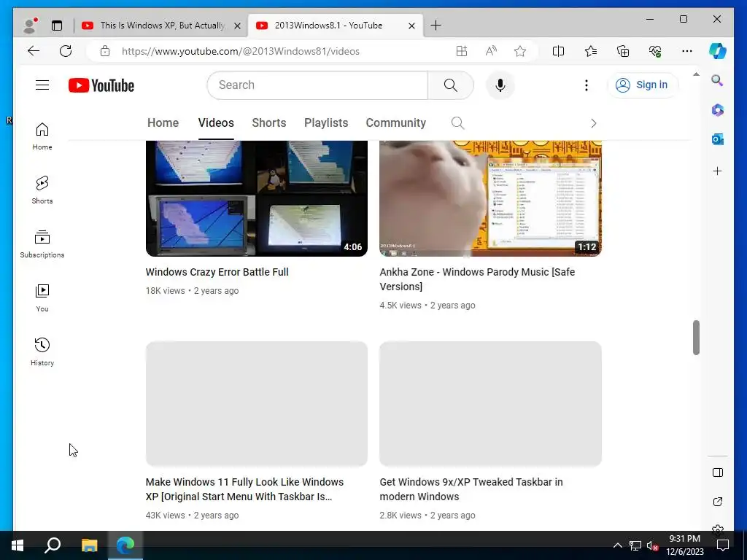Screen dimensions: 747x560
Task: Click the YouTube search input field
Action: pyautogui.click(x=318, y=85)
